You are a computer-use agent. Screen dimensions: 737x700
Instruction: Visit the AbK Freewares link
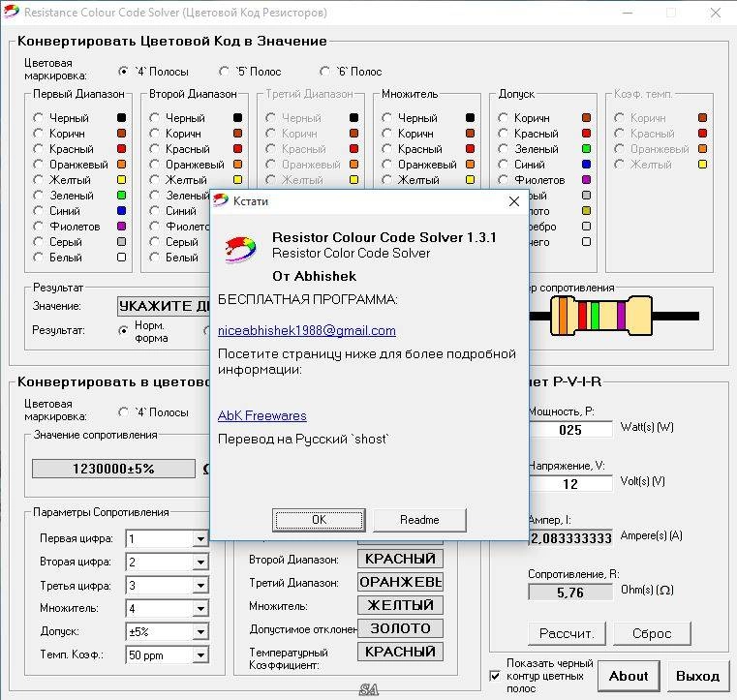click(262, 415)
